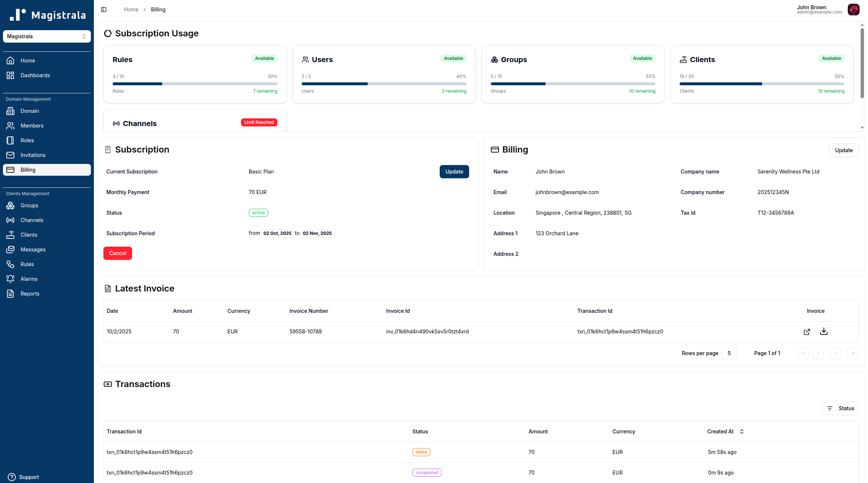Screen dimensions: 868x483
Task: Open the invoice external link icon
Action: [x=807, y=332]
